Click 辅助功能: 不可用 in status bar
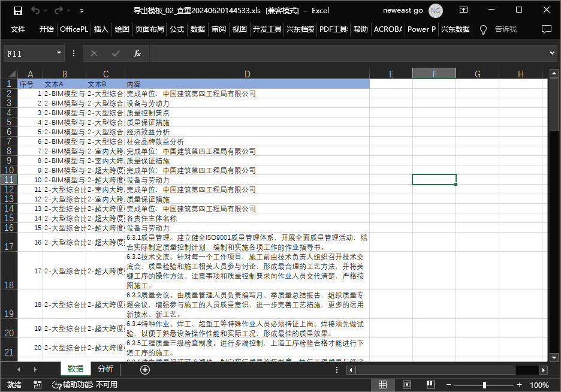The image size is (561, 392). click(x=85, y=385)
